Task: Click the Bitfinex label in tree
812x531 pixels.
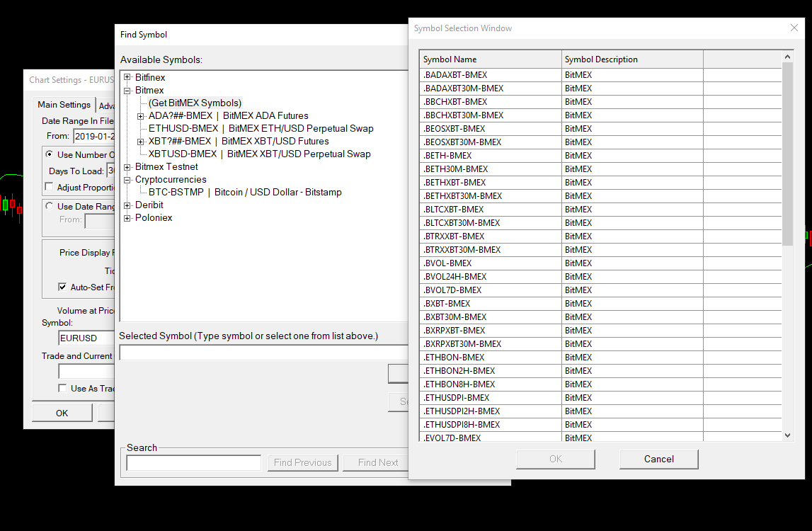Action: click(150, 77)
